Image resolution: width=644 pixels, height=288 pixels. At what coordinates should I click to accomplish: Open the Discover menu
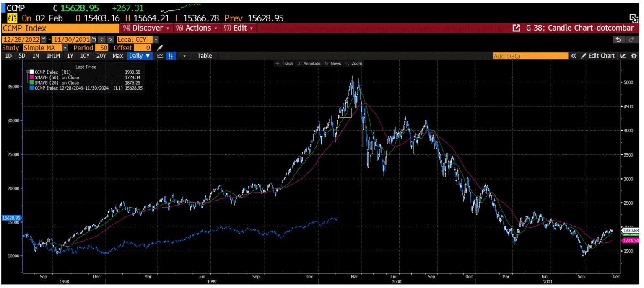146,28
